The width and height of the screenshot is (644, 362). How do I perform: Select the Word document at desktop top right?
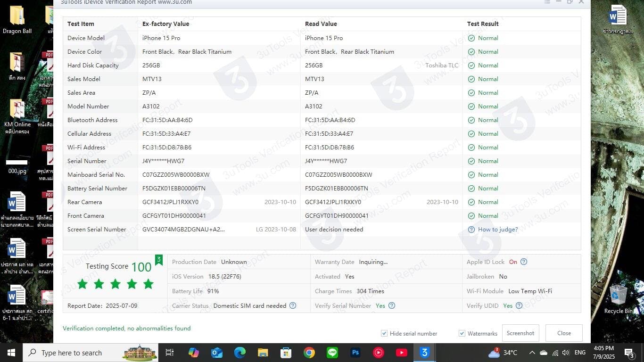[618, 20]
